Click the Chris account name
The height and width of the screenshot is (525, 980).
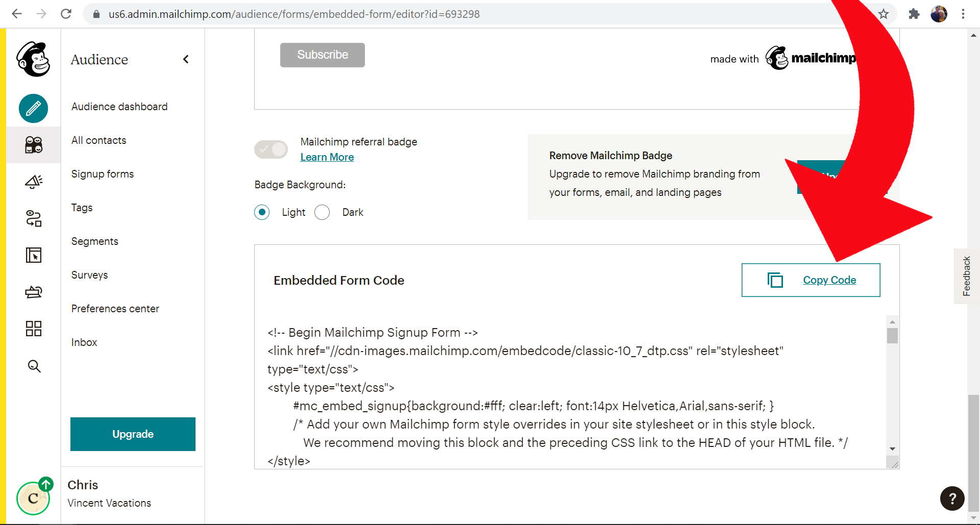click(x=83, y=485)
